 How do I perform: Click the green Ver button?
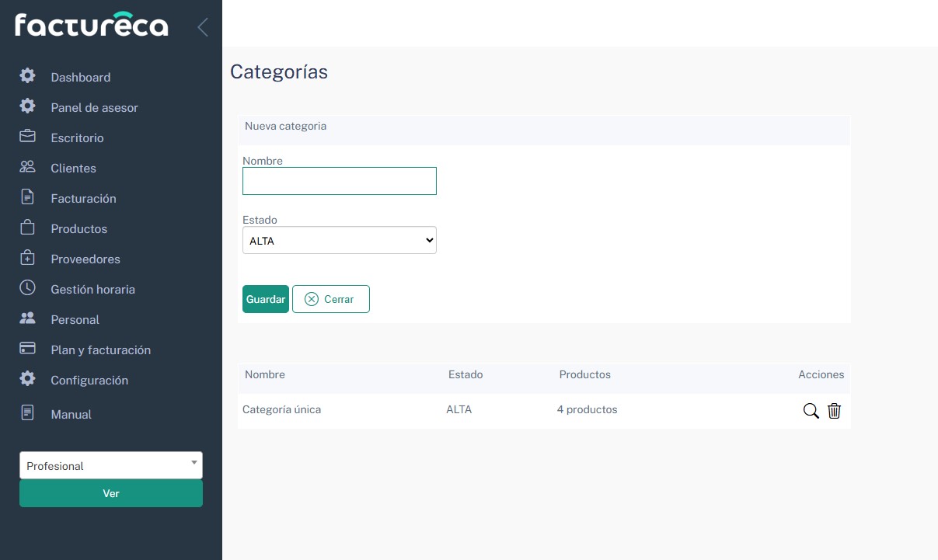point(110,493)
